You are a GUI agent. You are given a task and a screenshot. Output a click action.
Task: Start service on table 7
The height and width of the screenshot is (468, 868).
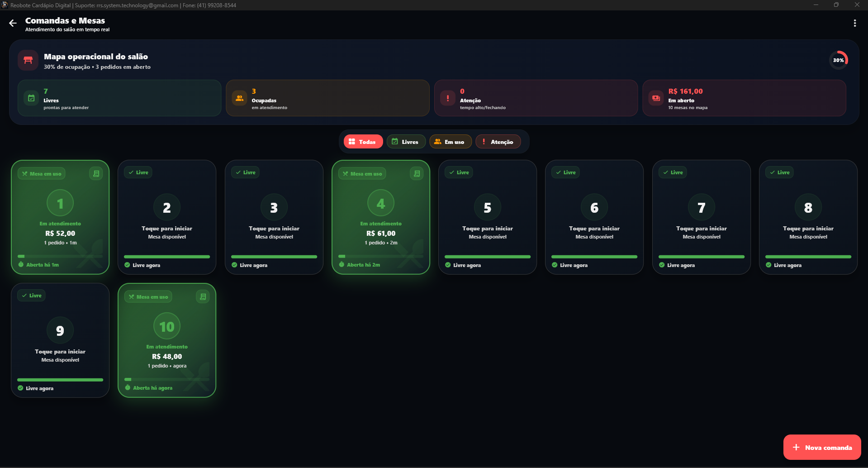click(x=702, y=217)
